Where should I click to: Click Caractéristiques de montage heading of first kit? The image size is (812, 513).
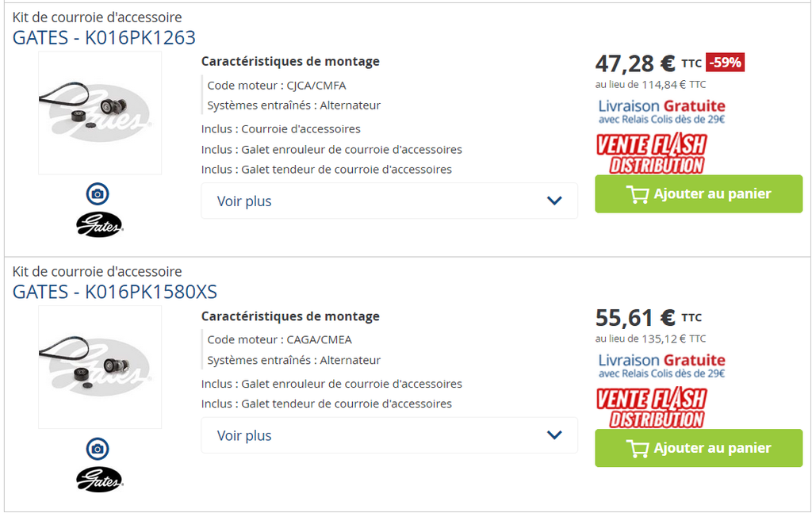coord(290,61)
